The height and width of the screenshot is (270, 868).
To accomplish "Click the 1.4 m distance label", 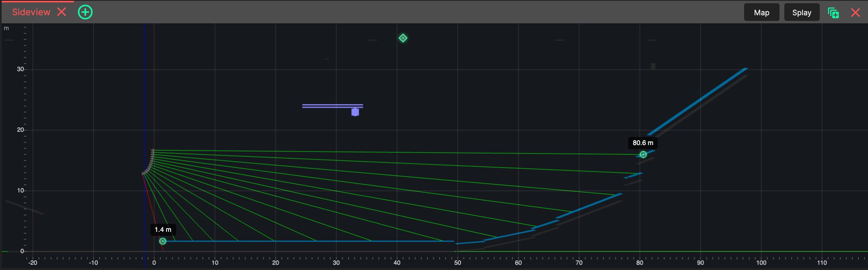I will click(x=163, y=229).
